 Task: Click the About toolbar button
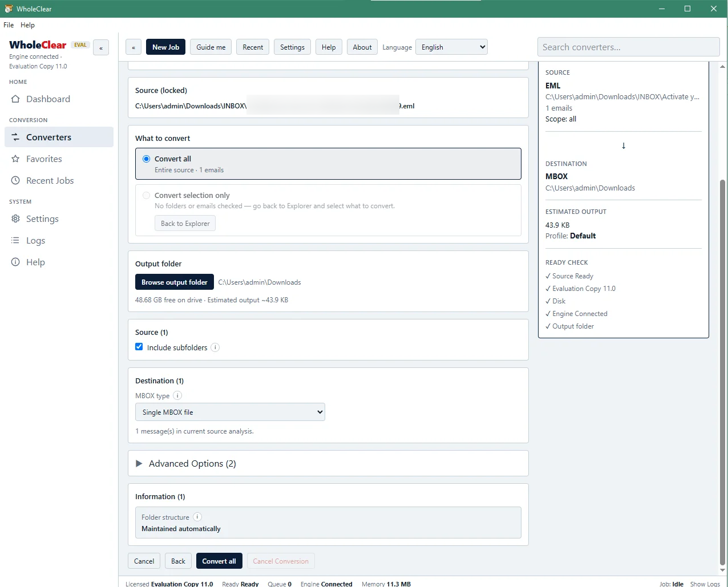coord(362,47)
